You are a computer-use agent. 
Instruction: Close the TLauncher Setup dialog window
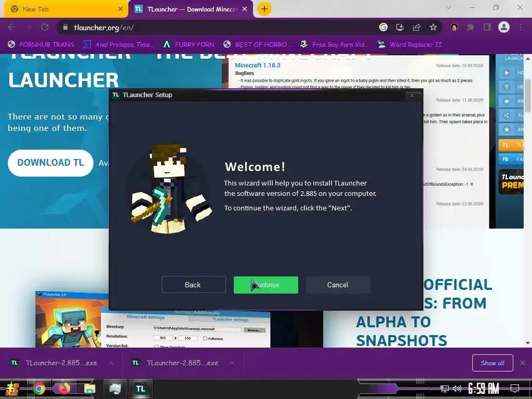tap(412, 96)
